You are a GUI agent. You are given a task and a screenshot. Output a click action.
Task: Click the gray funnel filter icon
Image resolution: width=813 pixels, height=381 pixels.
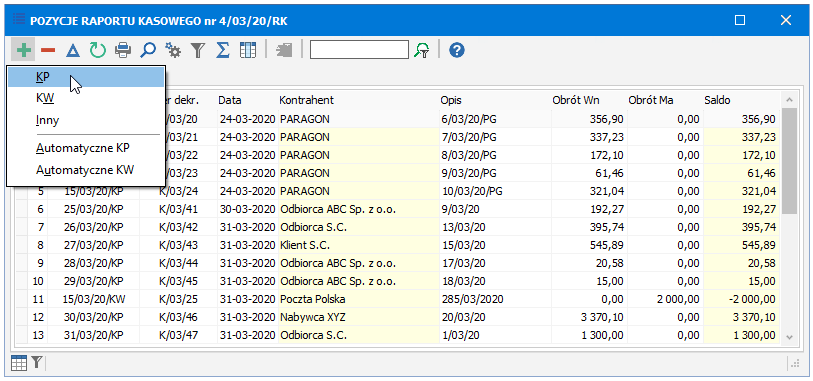(x=198, y=50)
